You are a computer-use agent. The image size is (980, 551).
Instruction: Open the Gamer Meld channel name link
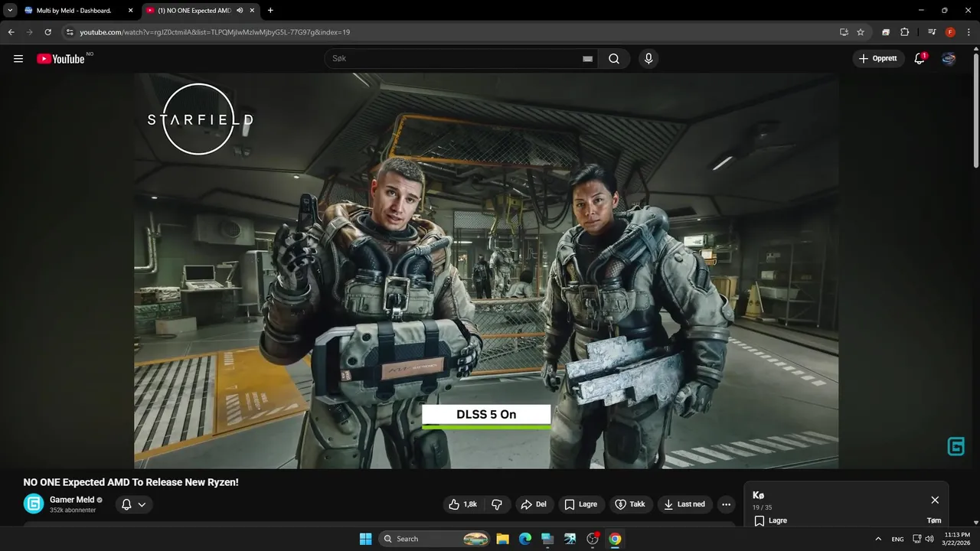tap(72, 500)
